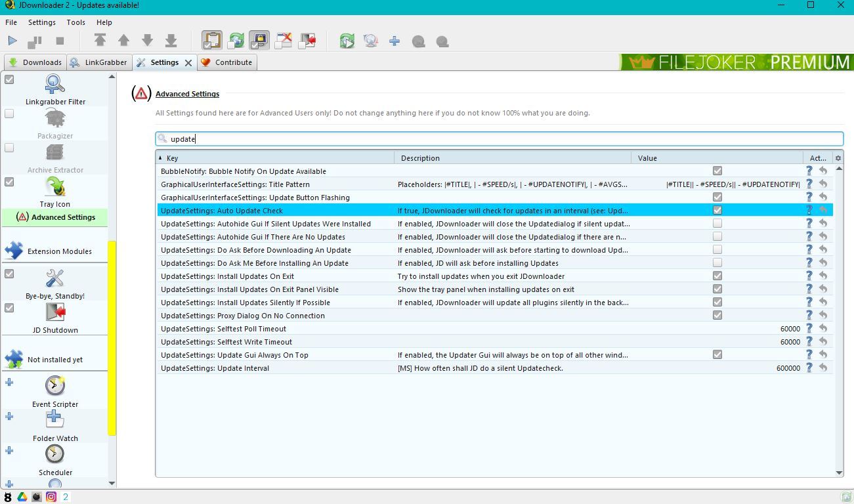
Task: Switch to the Downloads tab
Action: 35,62
